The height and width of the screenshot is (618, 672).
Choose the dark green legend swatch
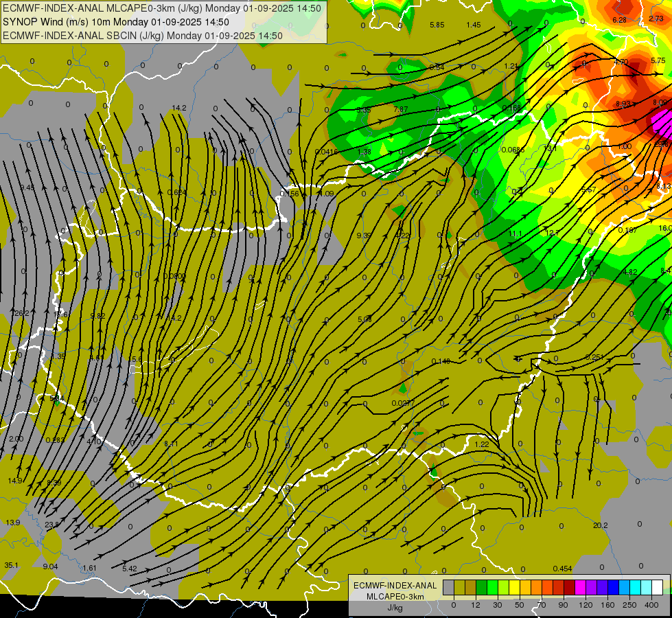pyautogui.click(x=481, y=587)
